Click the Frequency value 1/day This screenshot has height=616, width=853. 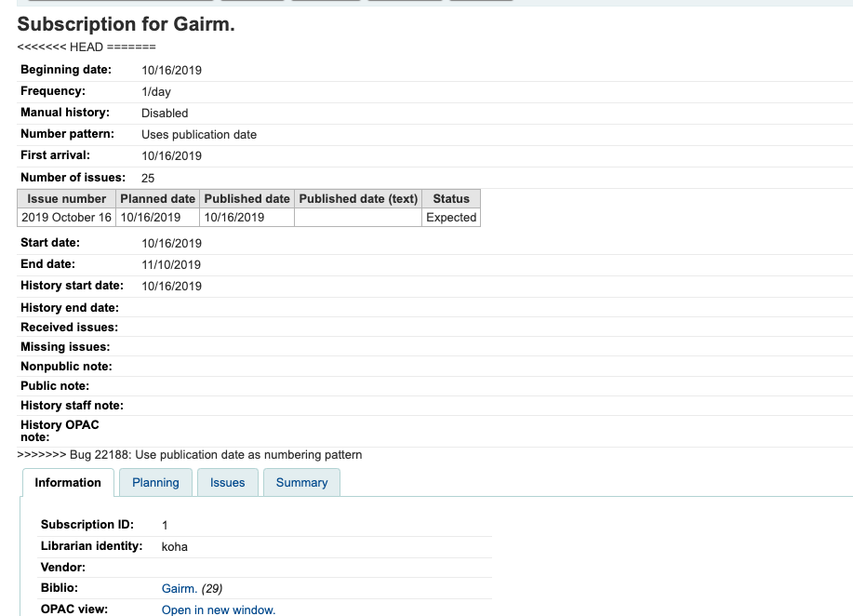coord(155,91)
